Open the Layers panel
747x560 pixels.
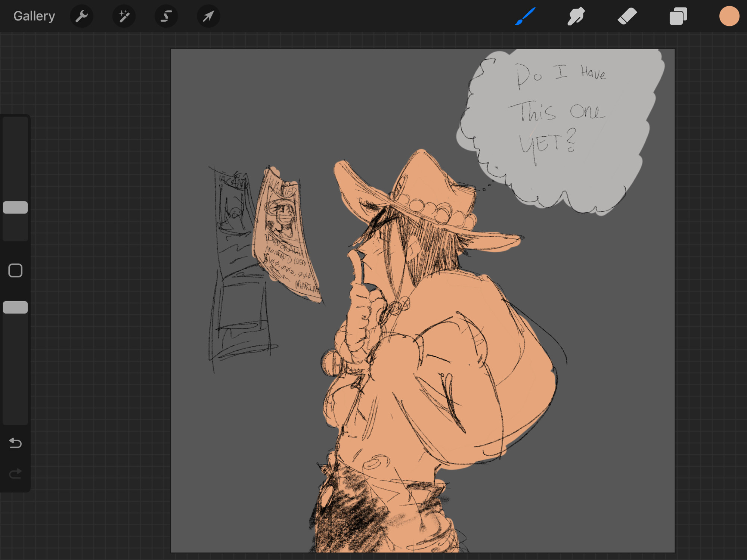coord(678,16)
